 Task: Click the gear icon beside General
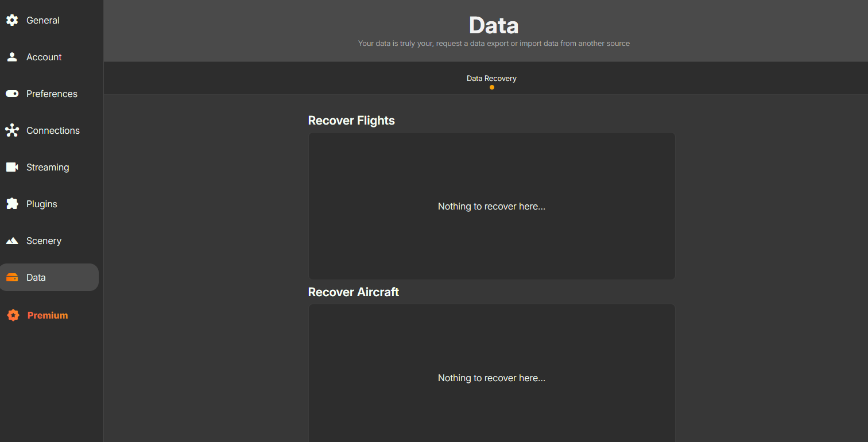(12, 20)
